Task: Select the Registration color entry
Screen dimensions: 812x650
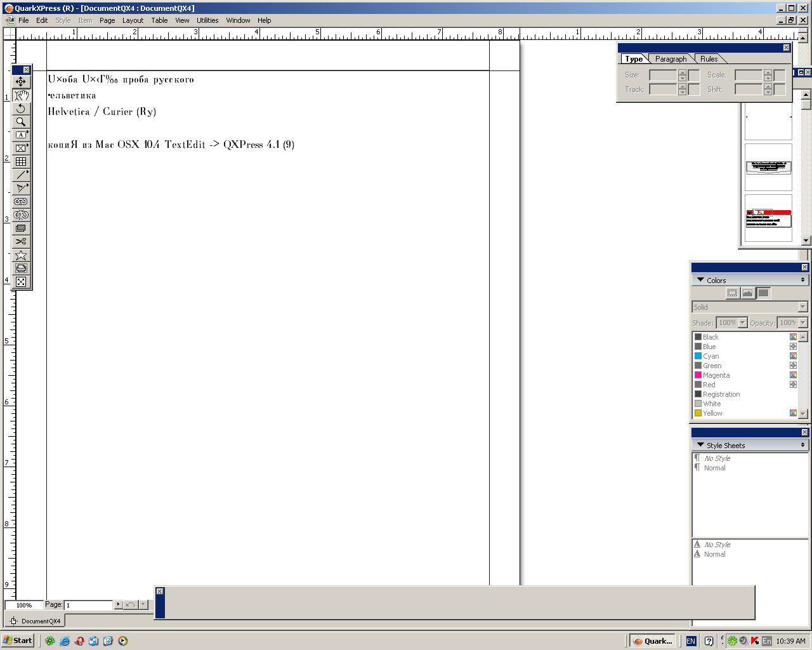Action: click(x=745, y=394)
